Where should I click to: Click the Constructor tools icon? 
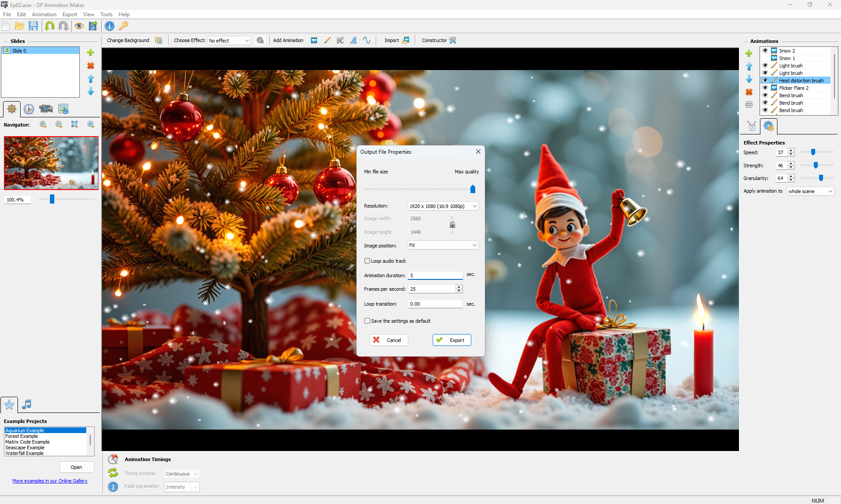coord(452,40)
